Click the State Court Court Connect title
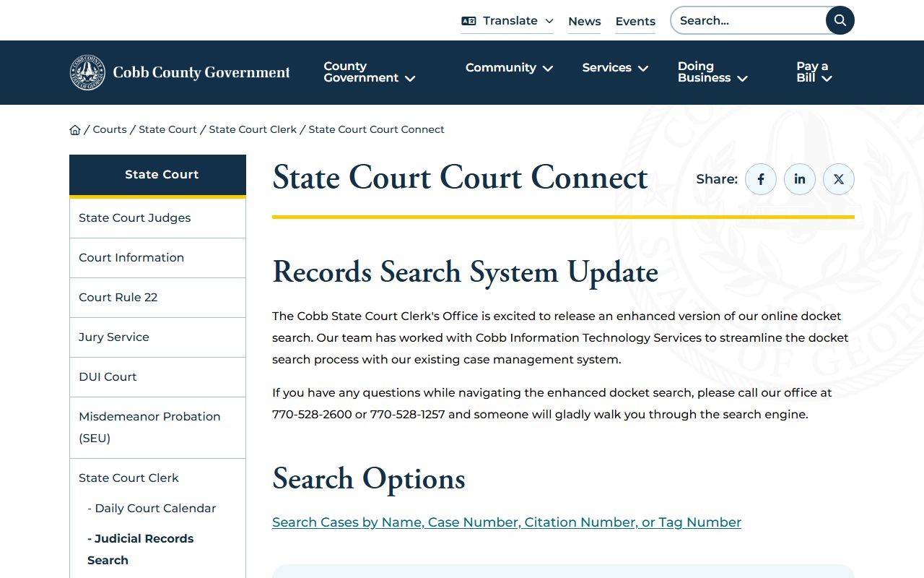 click(460, 178)
